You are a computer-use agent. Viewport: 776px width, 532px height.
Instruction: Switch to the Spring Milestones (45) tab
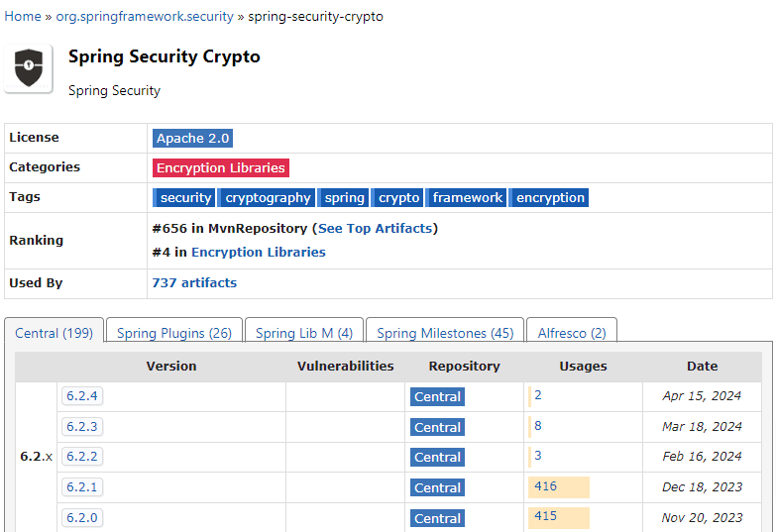coord(445,333)
